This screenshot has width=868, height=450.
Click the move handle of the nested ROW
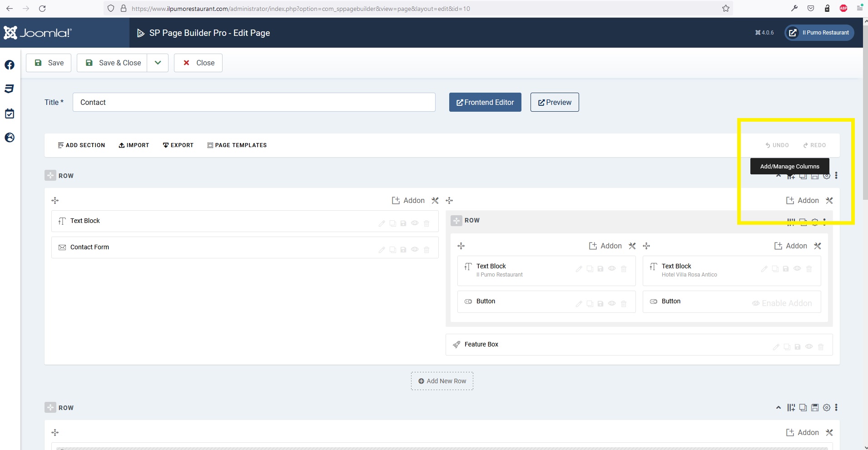tap(456, 220)
